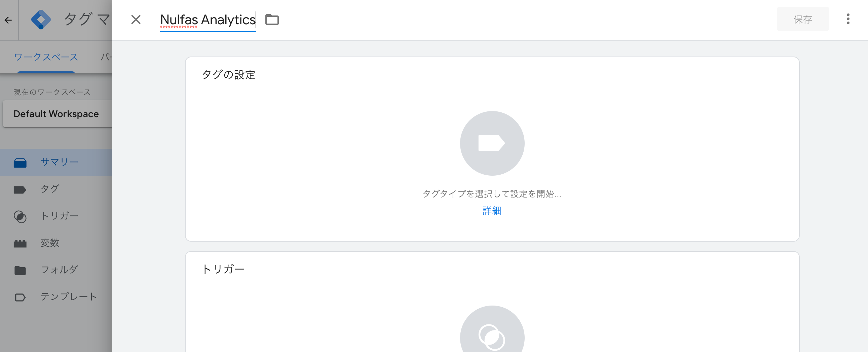Image resolution: width=868 pixels, height=352 pixels.
Task: Click the 詳細 link
Action: point(492,210)
